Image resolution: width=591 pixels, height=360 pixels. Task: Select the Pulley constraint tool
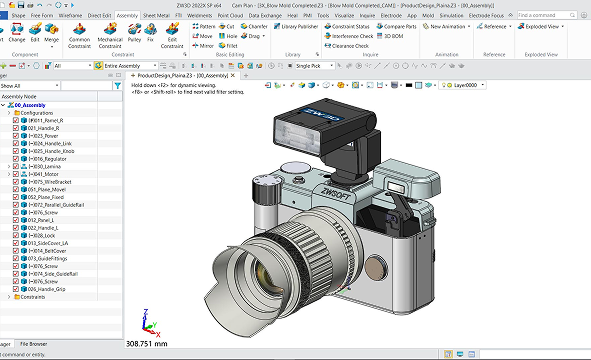pos(134,32)
